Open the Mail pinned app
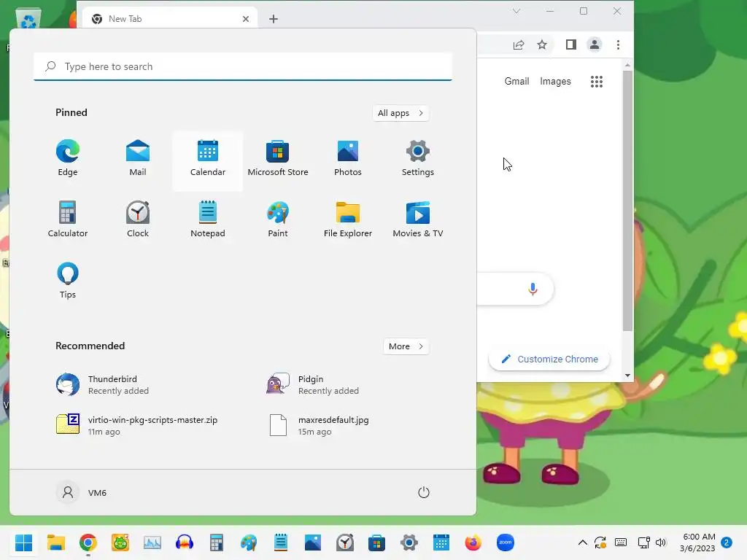The width and height of the screenshot is (747, 560). [x=138, y=158]
